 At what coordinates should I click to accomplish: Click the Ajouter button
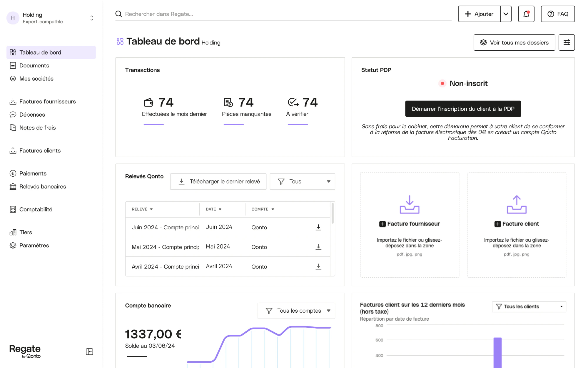point(479,14)
